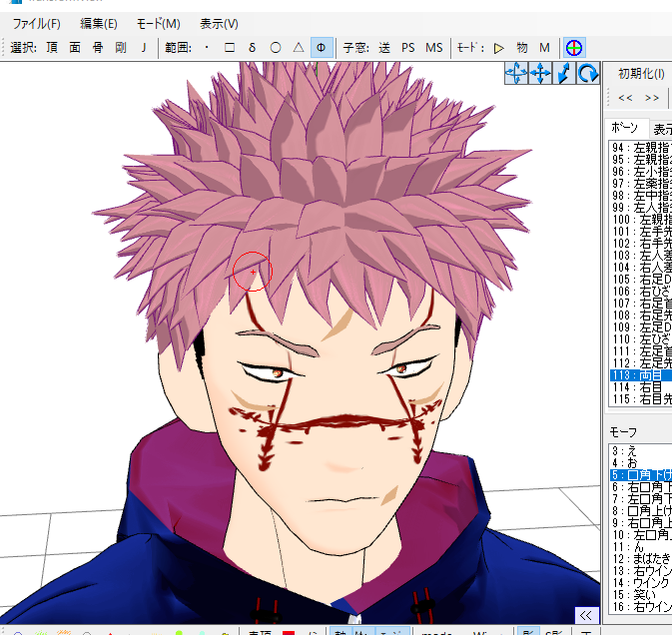Select bone row 115 右目先
The image size is (672, 635).
[x=641, y=399]
